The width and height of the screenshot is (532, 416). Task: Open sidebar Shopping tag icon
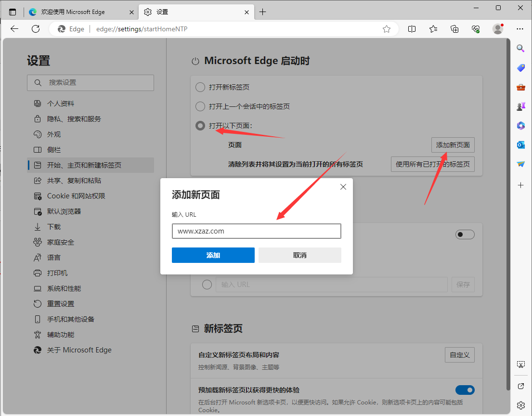pos(521,67)
